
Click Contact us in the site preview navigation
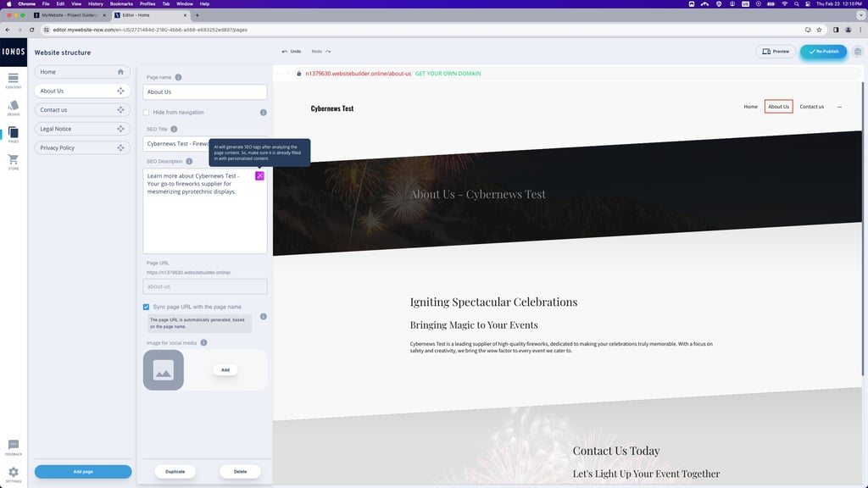pos(811,107)
